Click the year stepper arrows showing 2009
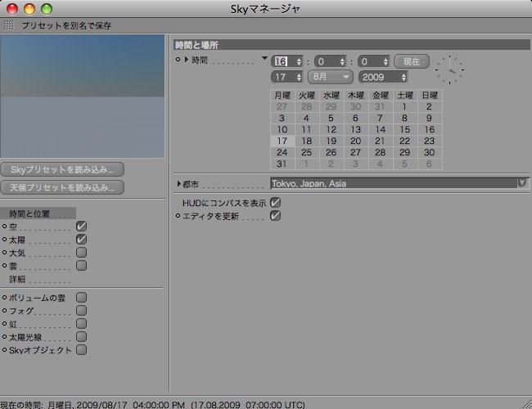Viewport: 532px width, 409px height. coord(404,78)
